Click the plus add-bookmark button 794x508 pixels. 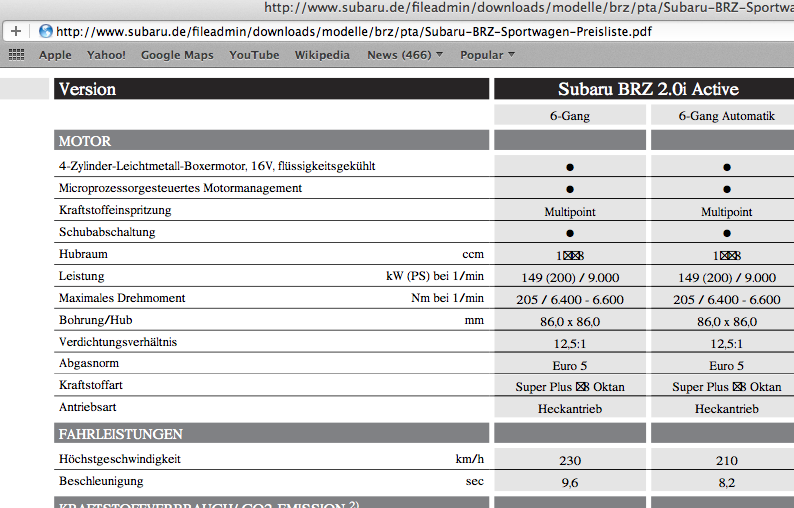click(16, 31)
